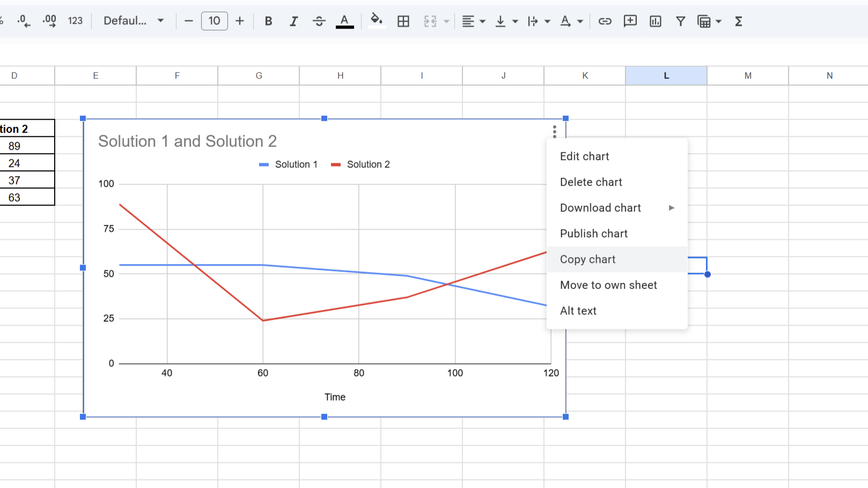This screenshot has width=868, height=488.
Task: Select Edit chart from the menu
Action: (x=585, y=157)
